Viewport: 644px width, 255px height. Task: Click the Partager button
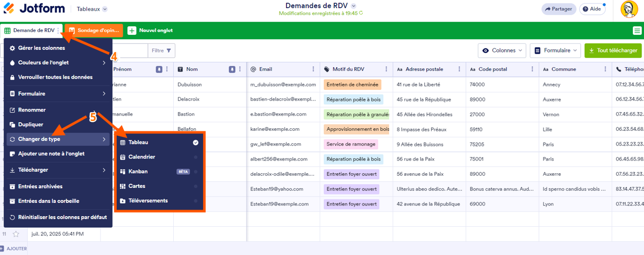point(559,9)
